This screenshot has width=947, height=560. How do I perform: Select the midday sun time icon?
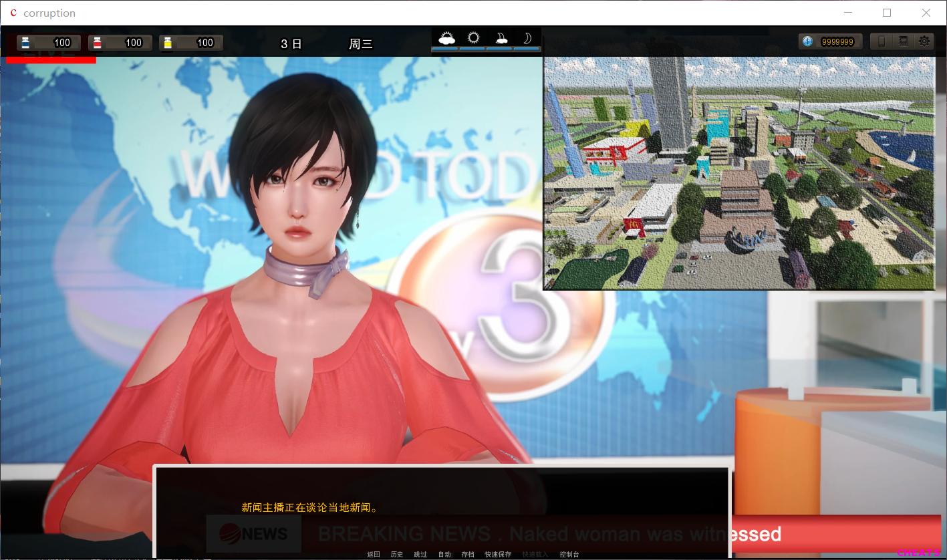pyautogui.click(x=473, y=37)
